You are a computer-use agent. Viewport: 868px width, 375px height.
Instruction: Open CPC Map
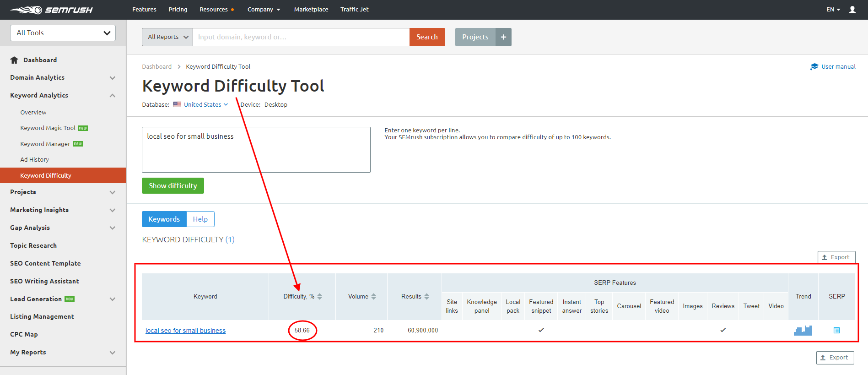point(24,335)
